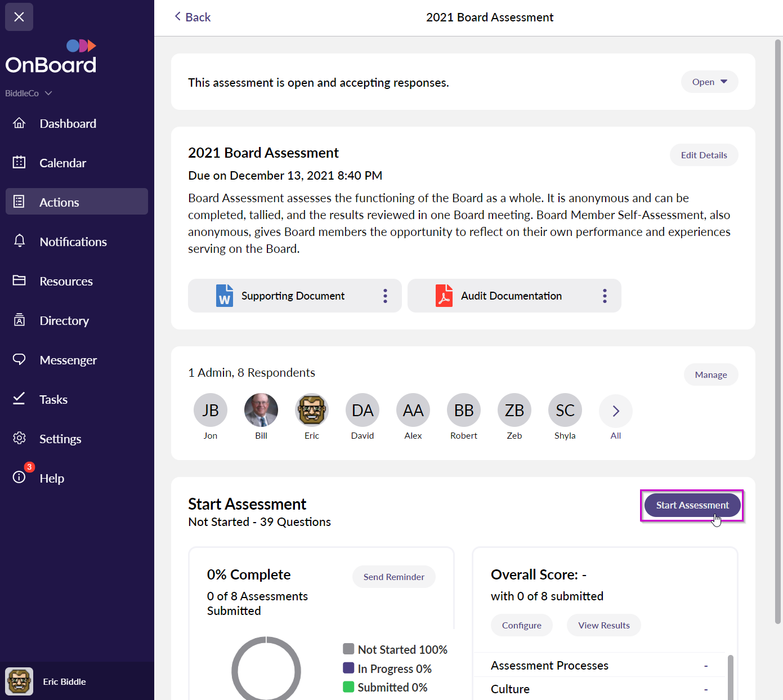Close the sidebar with the X button

pyautogui.click(x=19, y=17)
